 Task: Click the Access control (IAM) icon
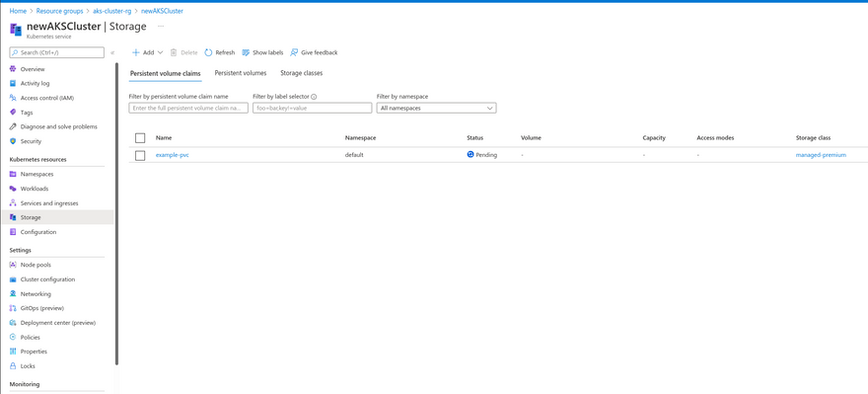click(13, 98)
